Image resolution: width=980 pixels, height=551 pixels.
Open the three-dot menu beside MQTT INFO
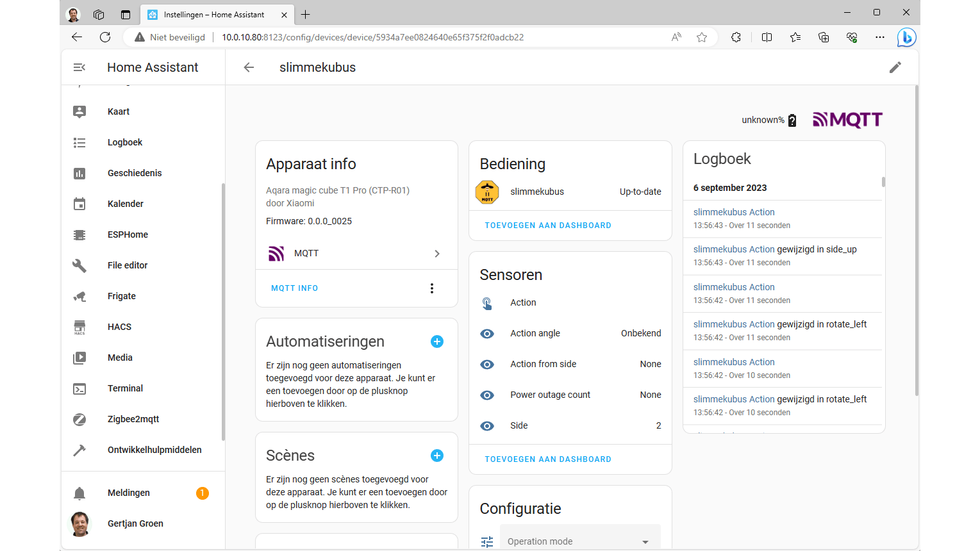[432, 288]
